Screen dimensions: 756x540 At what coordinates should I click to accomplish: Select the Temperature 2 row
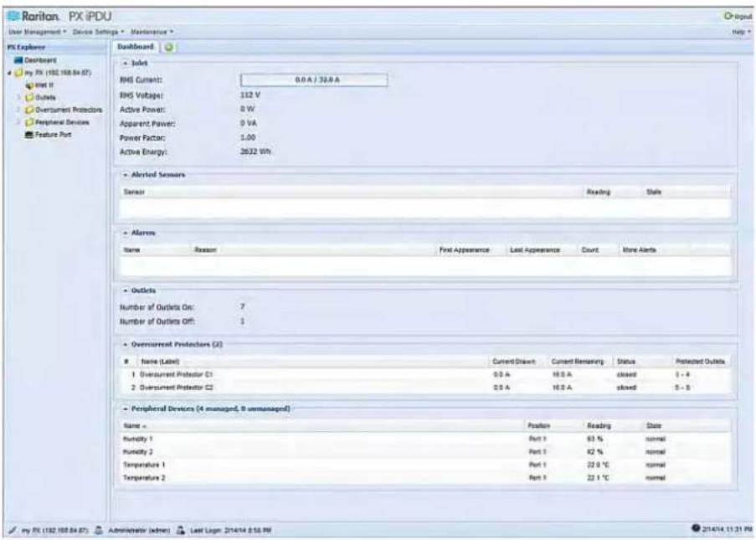pos(424,478)
